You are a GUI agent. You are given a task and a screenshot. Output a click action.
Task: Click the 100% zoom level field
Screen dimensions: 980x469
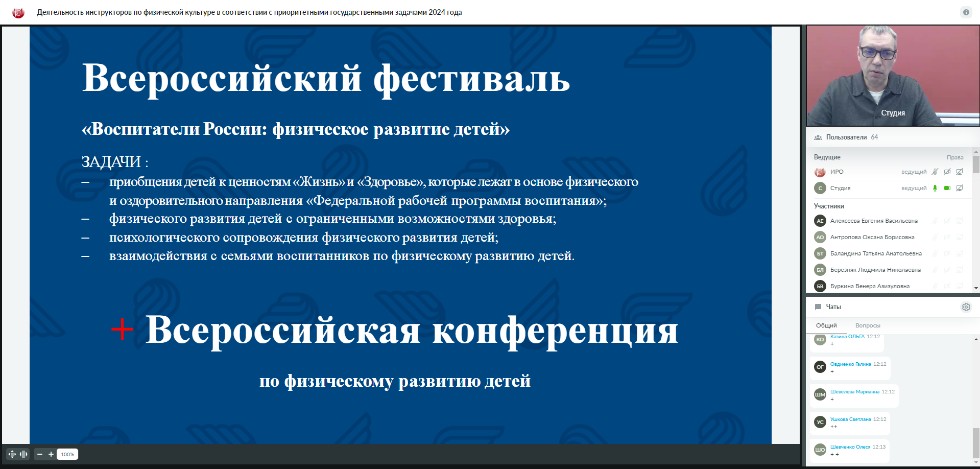[67, 454]
